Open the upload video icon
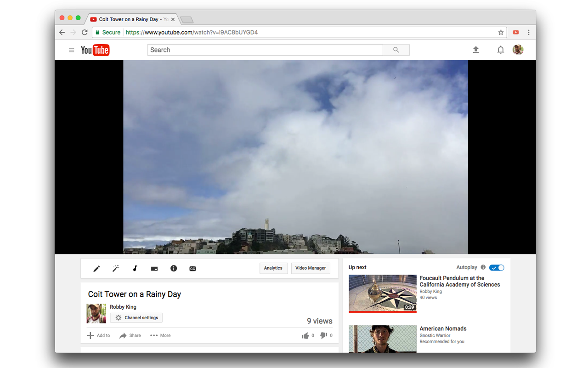Image resolution: width=588 pixels, height=368 pixels. pos(476,50)
